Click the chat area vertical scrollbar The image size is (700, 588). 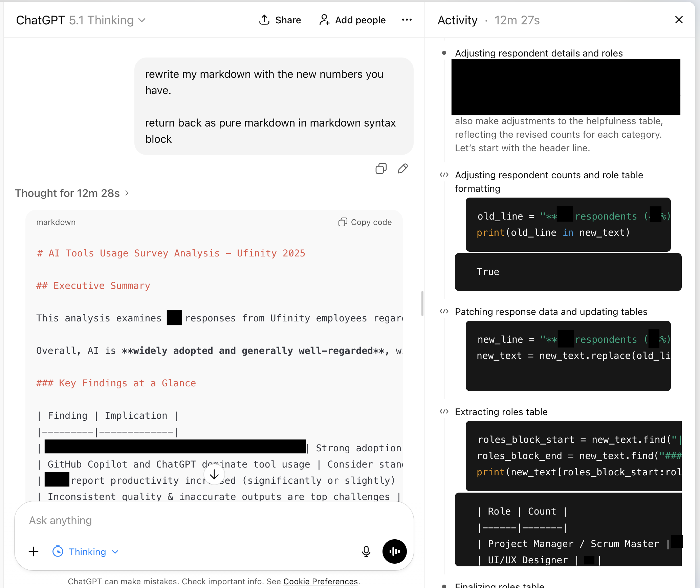coord(422,303)
